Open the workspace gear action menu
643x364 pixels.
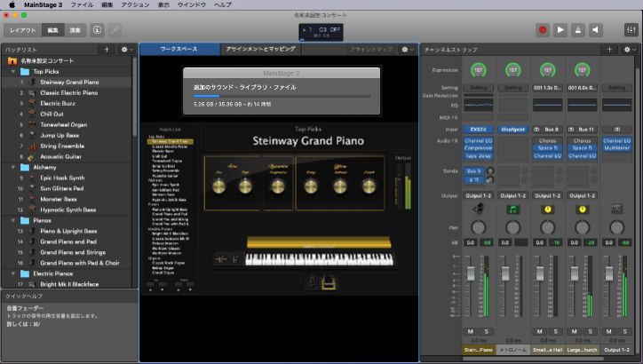click(407, 50)
